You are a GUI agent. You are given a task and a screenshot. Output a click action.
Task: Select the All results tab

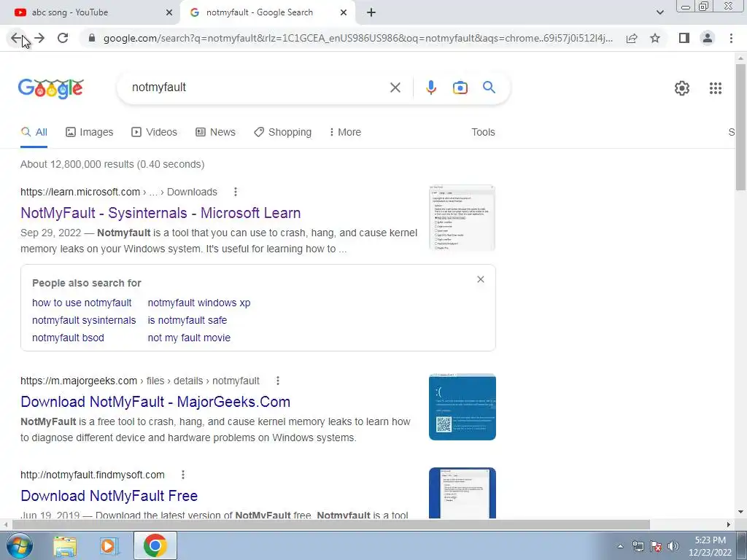34,133
